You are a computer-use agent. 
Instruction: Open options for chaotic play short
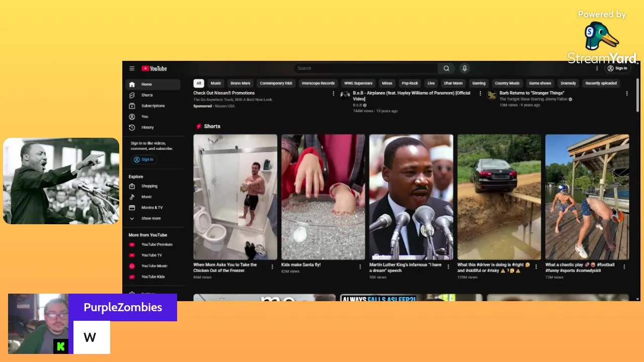pos(624,267)
